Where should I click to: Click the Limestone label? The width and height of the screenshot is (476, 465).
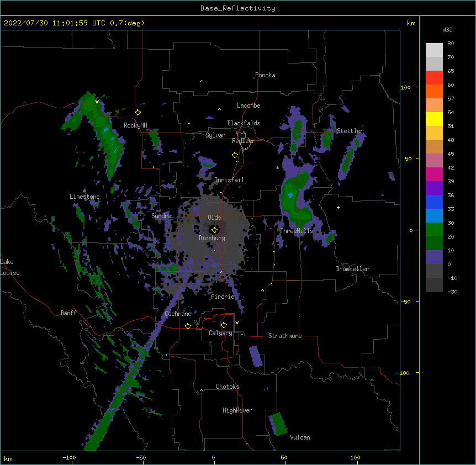coord(84,197)
